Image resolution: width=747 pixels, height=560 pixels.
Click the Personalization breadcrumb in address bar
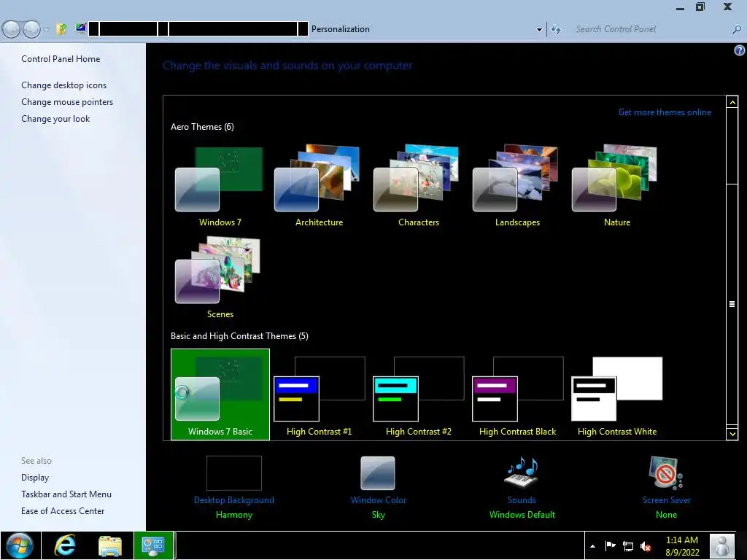point(340,29)
